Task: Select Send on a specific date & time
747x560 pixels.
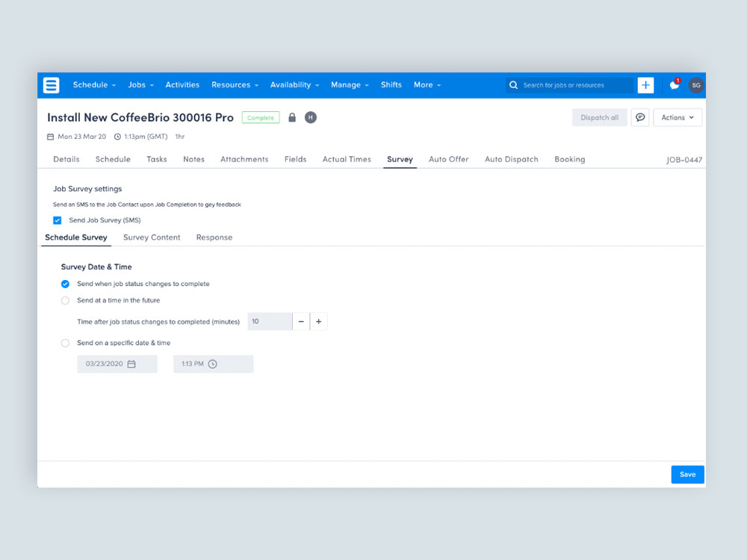Action: coord(65,343)
